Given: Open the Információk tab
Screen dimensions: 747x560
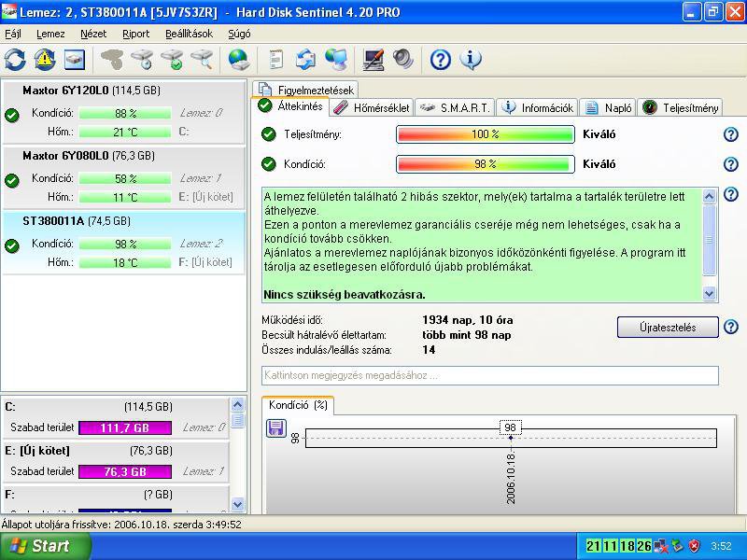Looking at the screenshot, I should pos(538,108).
